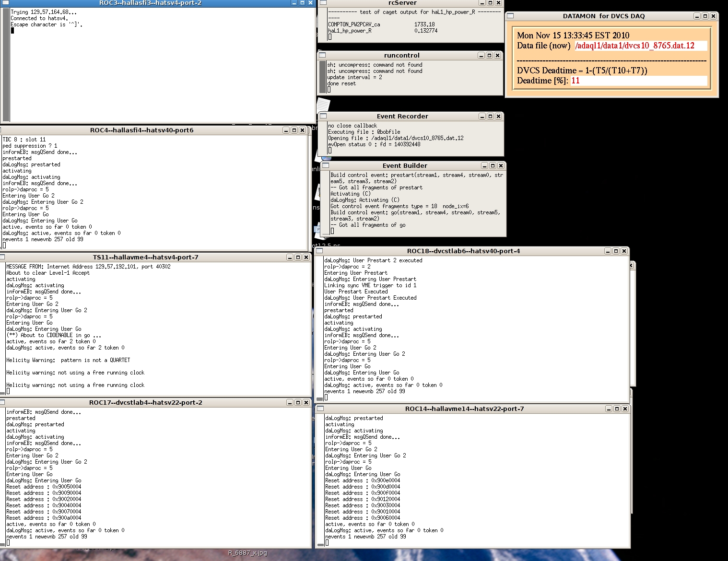This screenshot has width=728, height=561.
Task: Focus the ROC18--dvcstlab6--hatsv40-port-4 title bar
Action: (463, 251)
